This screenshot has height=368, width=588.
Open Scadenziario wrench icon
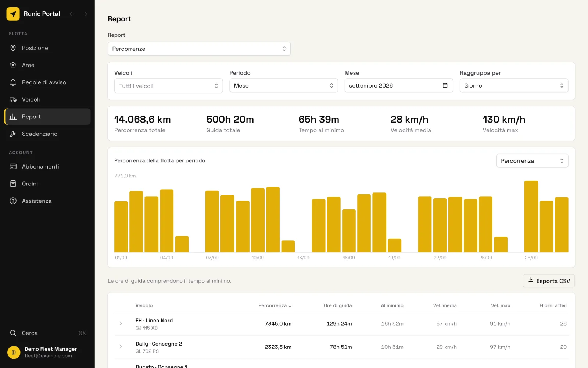[13, 134]
